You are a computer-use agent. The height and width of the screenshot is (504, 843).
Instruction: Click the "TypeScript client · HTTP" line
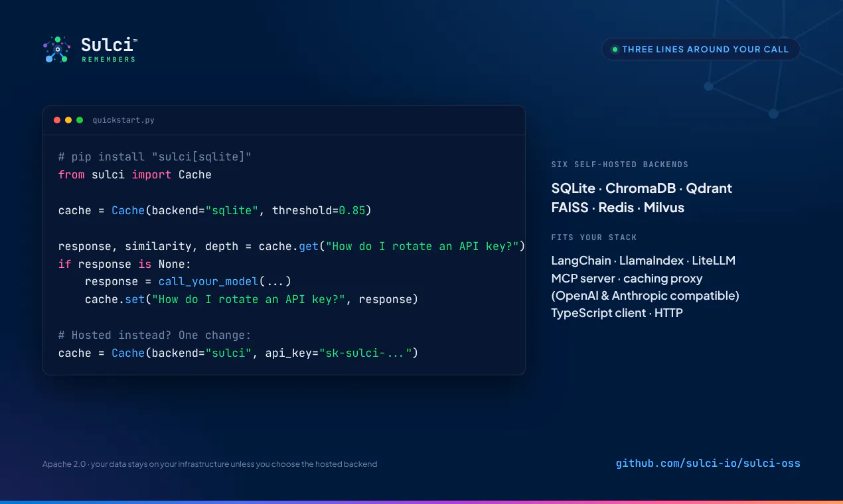[x=617, y=313]
